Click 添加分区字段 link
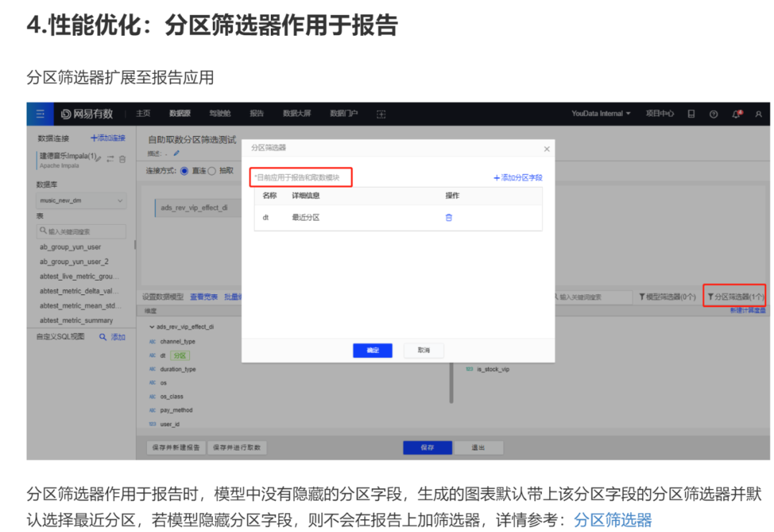774x532 pixels. [x=518, y=178]
